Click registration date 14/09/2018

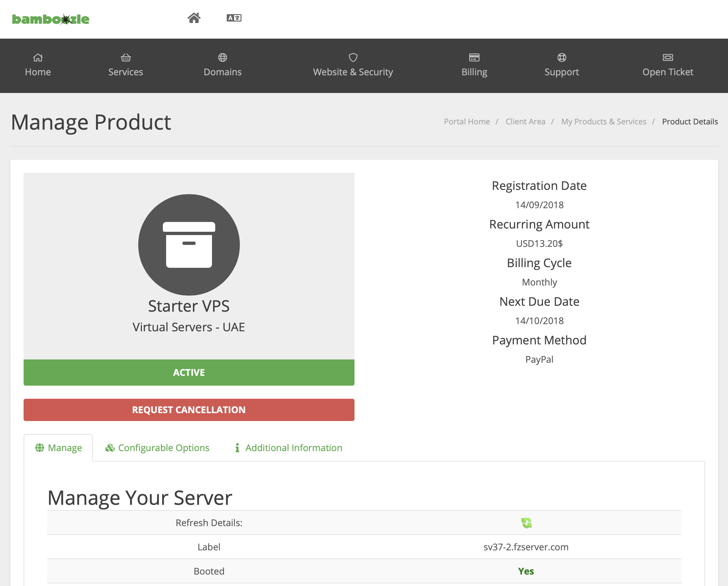pos(539,205)
